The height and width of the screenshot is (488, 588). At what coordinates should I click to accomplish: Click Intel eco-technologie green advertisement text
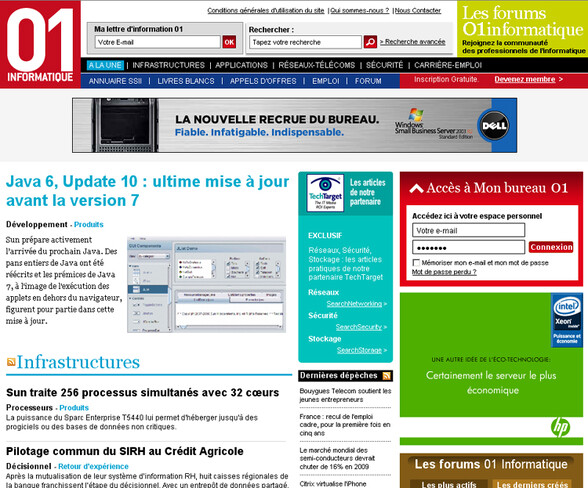click(491, 376)
